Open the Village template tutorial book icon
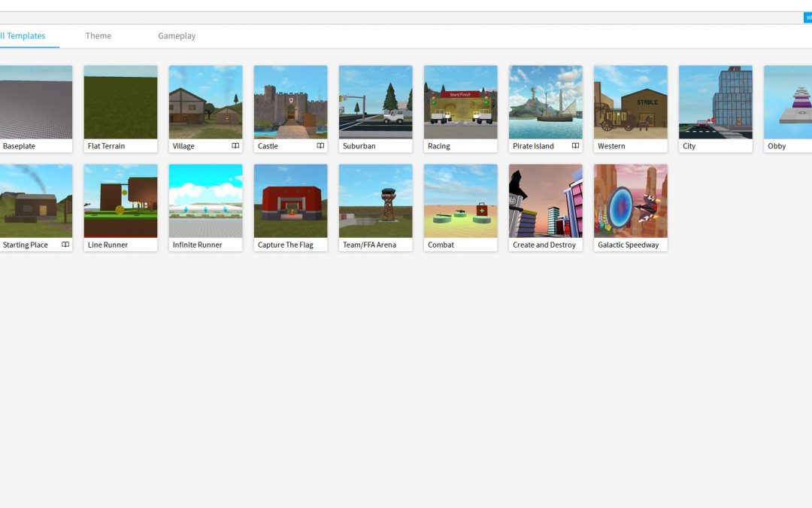This screenshot has width=812, height=508. click(x=235, y=146)
